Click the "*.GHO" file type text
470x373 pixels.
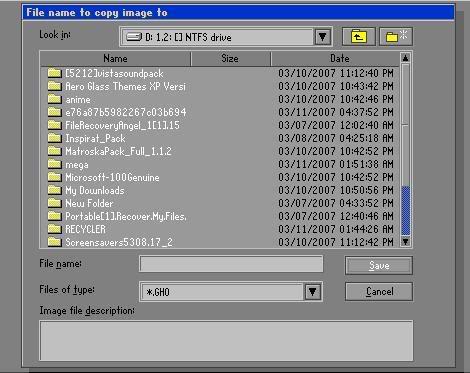tap(158, 292)
